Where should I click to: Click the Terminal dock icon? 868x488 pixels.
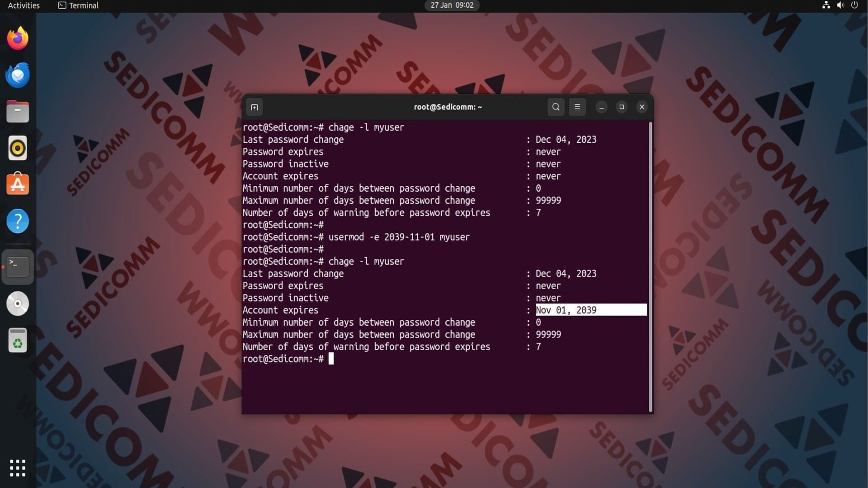coord(18,267)
